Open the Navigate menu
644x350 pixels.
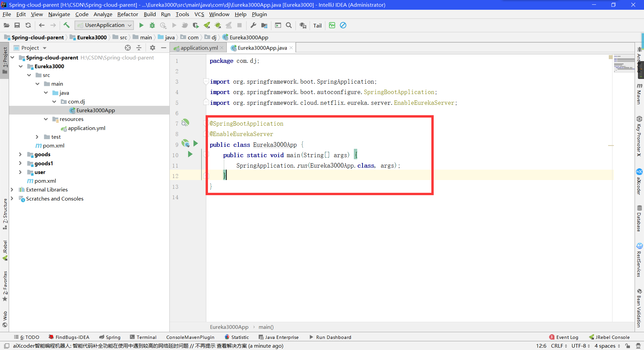point(59,14)
